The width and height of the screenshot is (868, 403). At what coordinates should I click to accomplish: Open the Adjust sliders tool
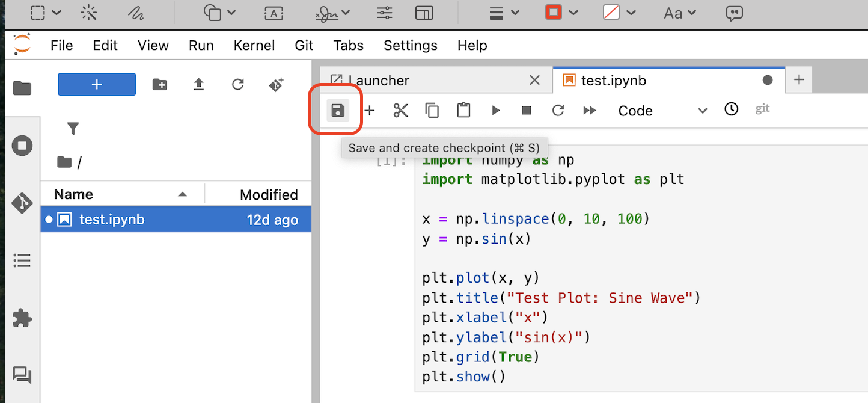(x=384, y=13)
